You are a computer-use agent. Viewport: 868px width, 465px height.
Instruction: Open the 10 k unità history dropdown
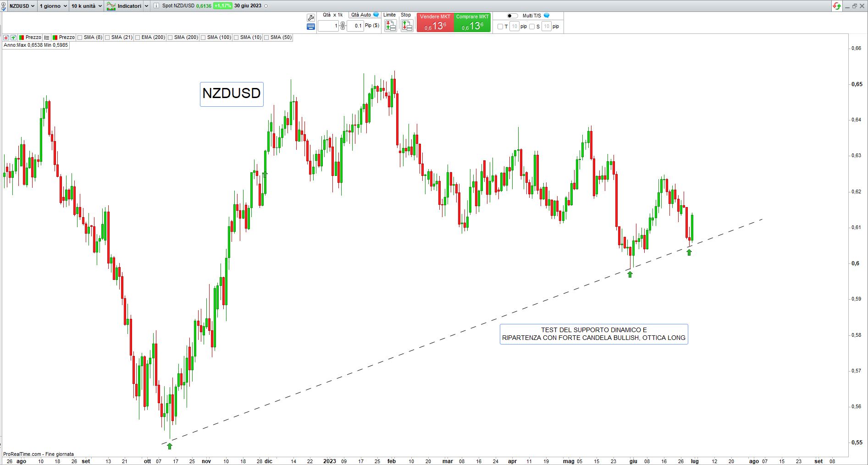point(87,6)
